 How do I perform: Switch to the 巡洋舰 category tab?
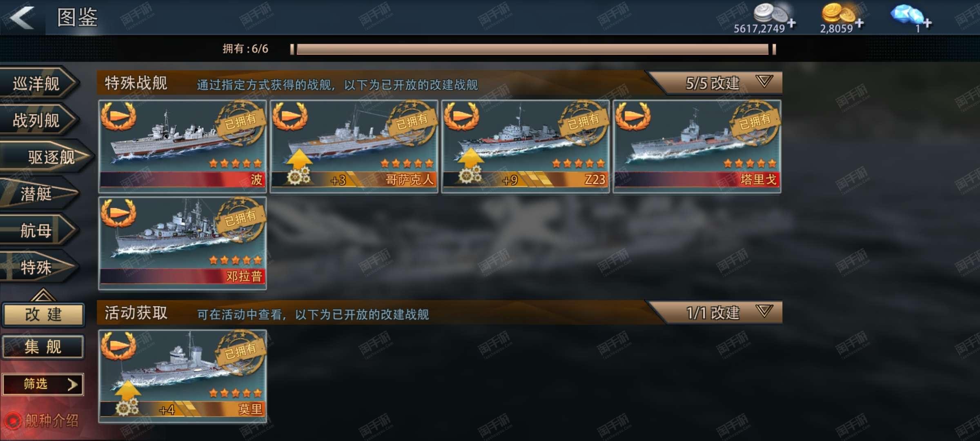38,84
